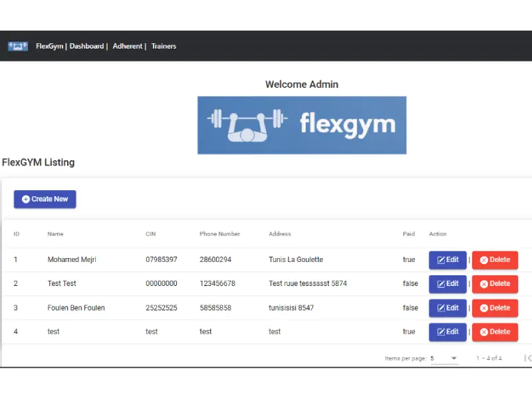Go to first page using paginator arrow

[x=527, y=358]
